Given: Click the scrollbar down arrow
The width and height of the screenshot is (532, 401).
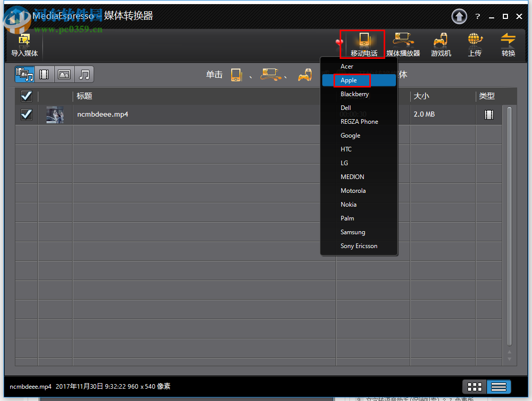Looking at the screenshot, I should 509,359.
